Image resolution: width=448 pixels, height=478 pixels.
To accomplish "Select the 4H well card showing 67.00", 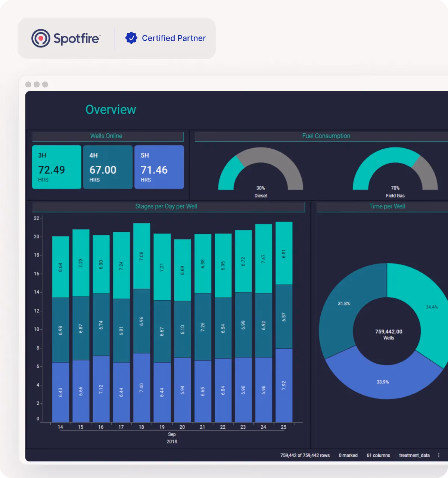I will pos(108,167).
